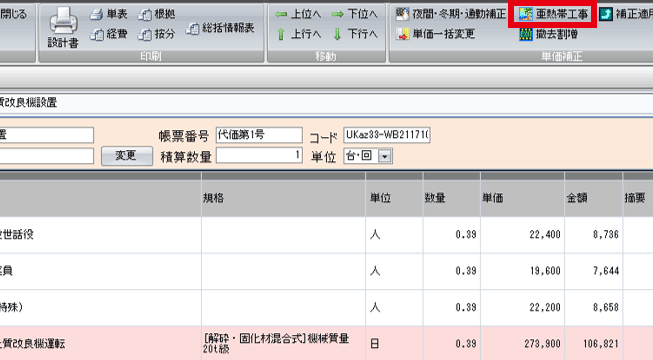Open the 総括情報表 print option

[x=220, y=28]
